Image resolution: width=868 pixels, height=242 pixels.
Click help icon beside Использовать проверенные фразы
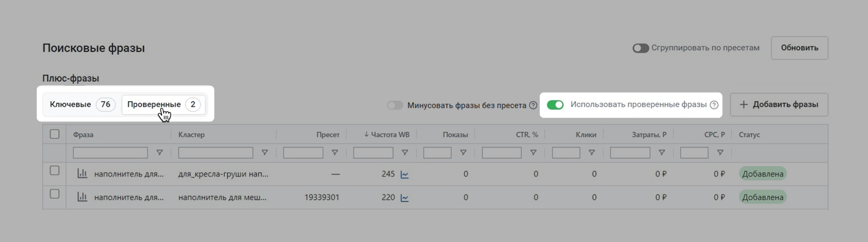[x=714, y=105]
